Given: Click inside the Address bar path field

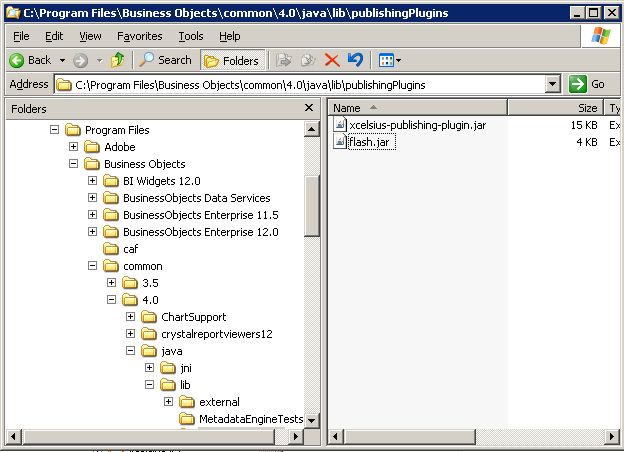Looking at the screenshot, I should pyautogui.click(x=300, y=84).
